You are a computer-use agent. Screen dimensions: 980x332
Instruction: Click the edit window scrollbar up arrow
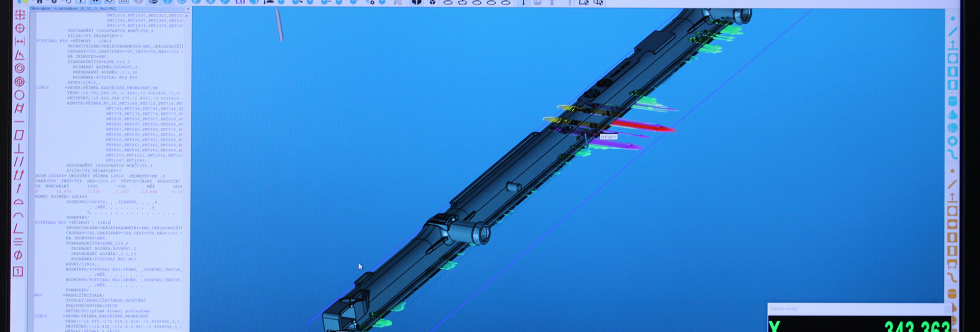pos(186,16)
